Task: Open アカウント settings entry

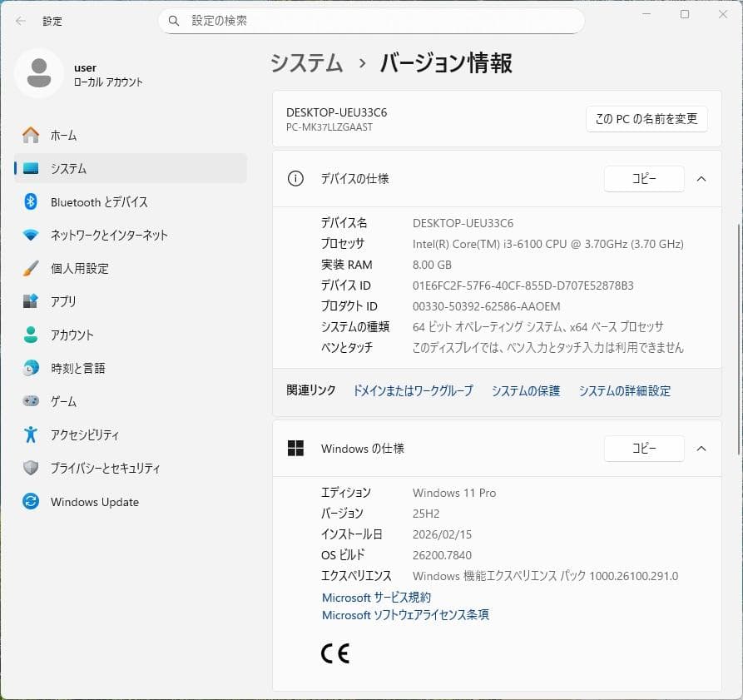Action: click(x=131, y=335)
